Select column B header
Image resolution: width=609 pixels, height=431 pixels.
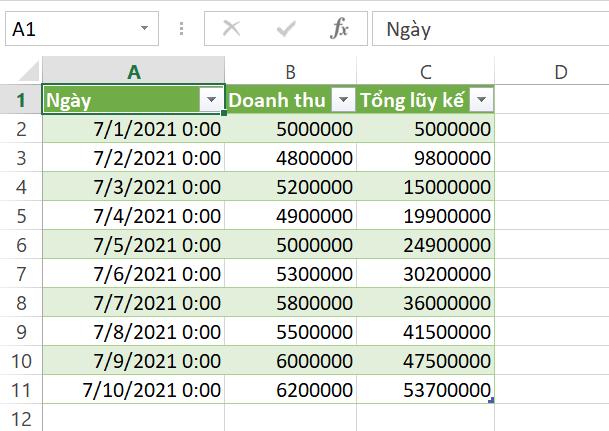click(x=291, y=71)
